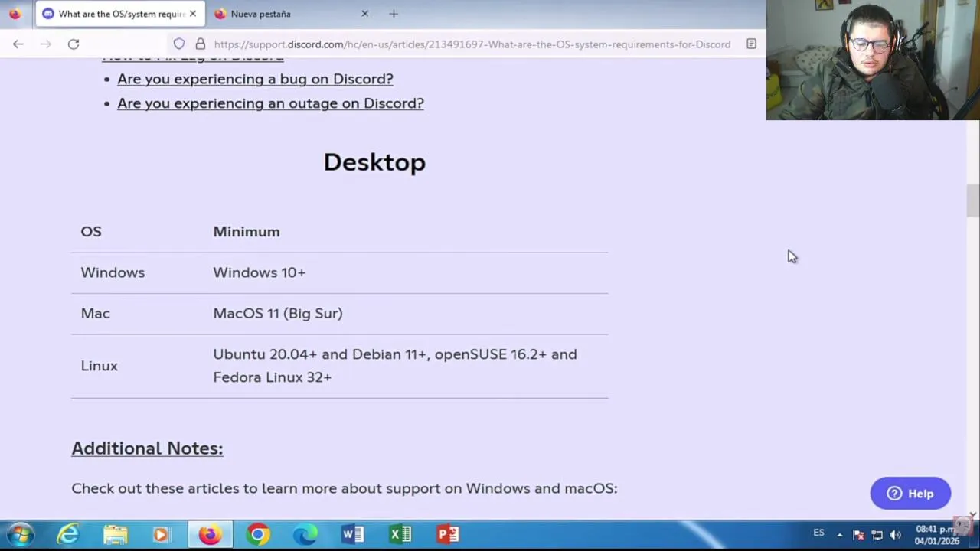This screenshot has height=551, width=980.
Task: Click the Windows Start orb
Action: point(21,534)
